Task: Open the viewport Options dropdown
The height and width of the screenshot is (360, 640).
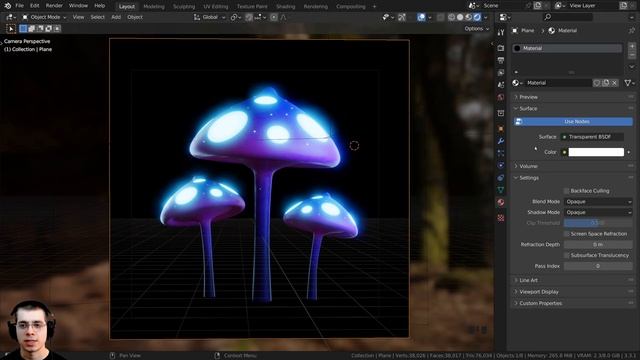Action: [x=476, y=29]
